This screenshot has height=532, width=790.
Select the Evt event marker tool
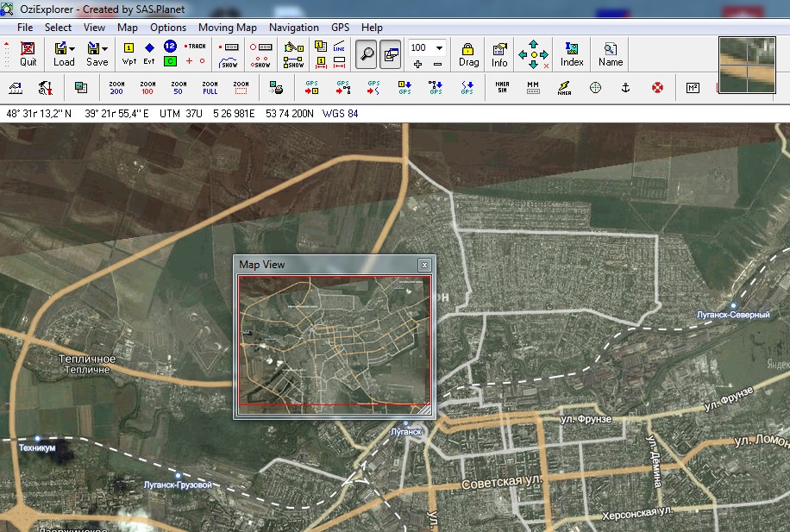(x=149, y=53)
